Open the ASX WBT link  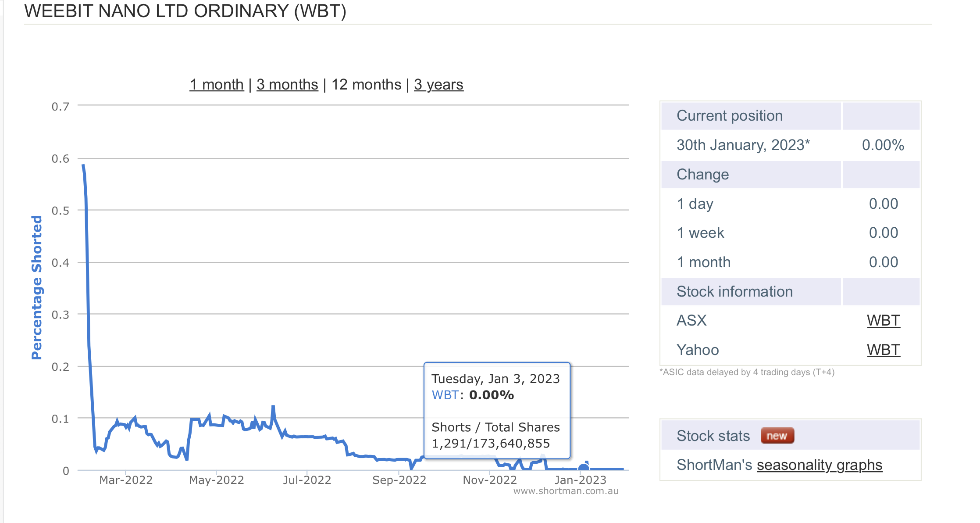click(883, 321)
